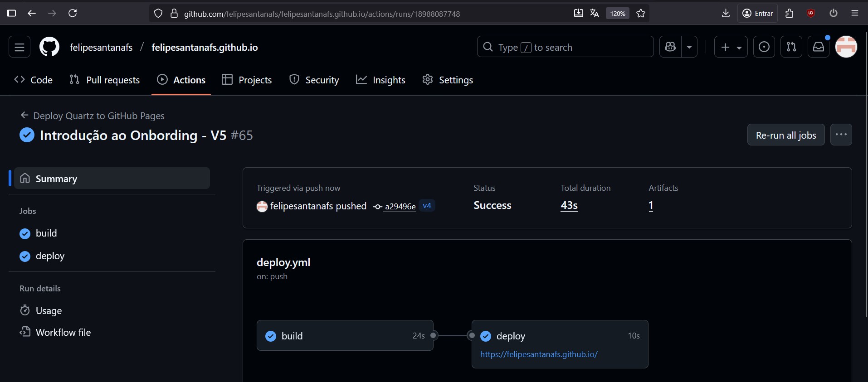Image resolution: width=868 pixels, height=382 pixels.
Task: Open pull requests icon in header
Action: coord(791,47)
